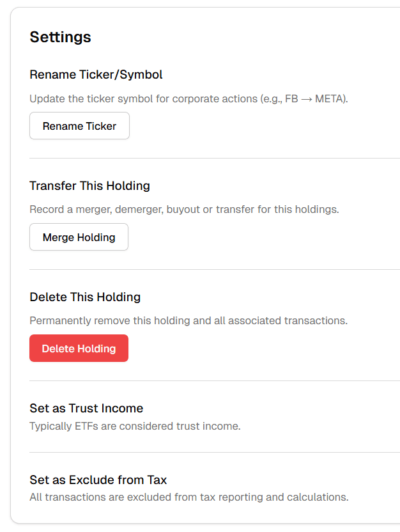This screenshot has width=400, height=532.
Task: Select the Set as Trust Income option
Action: [x=86, y=408]
